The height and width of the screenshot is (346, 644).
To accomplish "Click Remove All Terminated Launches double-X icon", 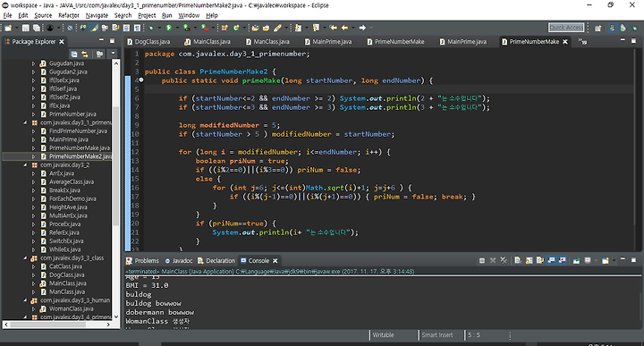I will (x=504, y=261).
